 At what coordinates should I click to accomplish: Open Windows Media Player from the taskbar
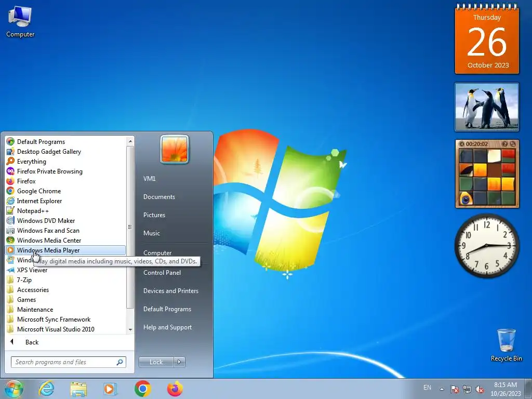click(x=110, y=389)
